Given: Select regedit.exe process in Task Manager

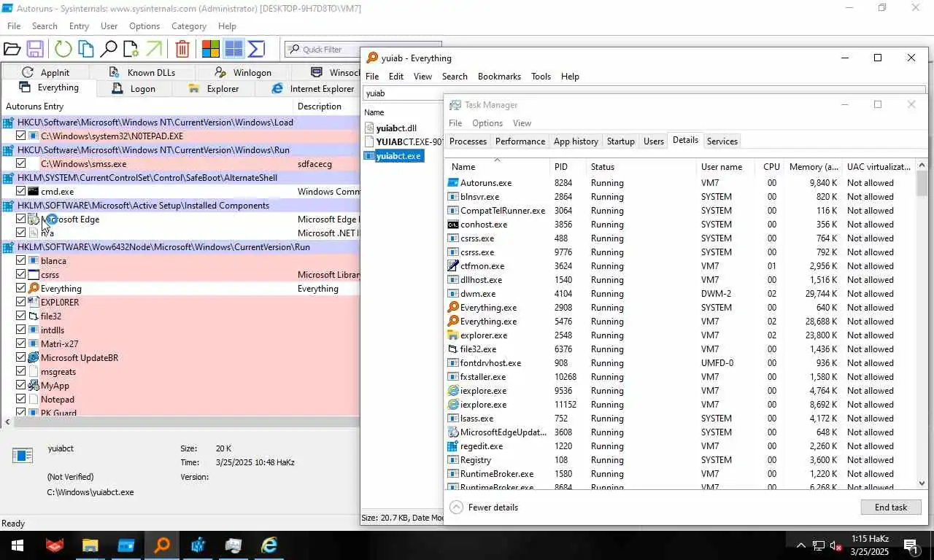Looking at the screenshot, I should (x=679, y=446).
